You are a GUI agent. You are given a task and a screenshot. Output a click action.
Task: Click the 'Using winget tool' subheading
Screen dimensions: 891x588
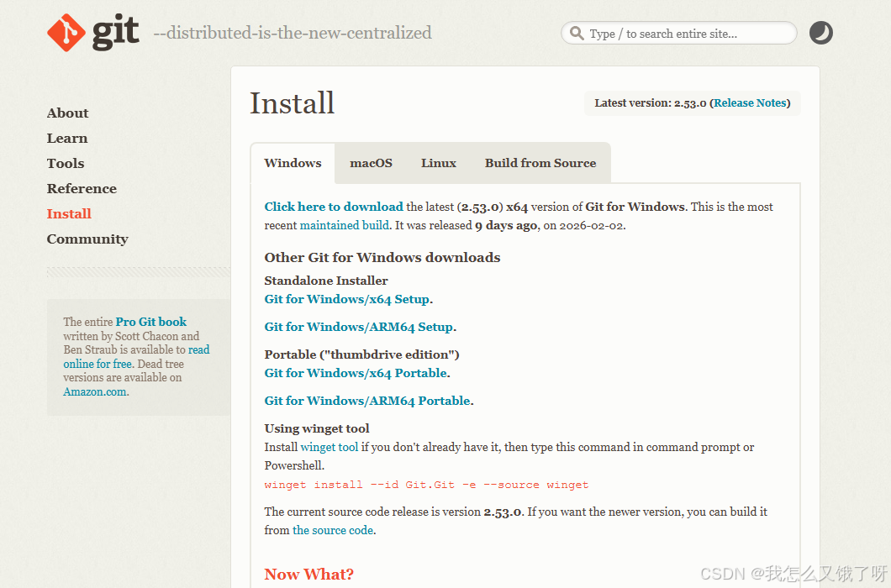click(317, 428)
